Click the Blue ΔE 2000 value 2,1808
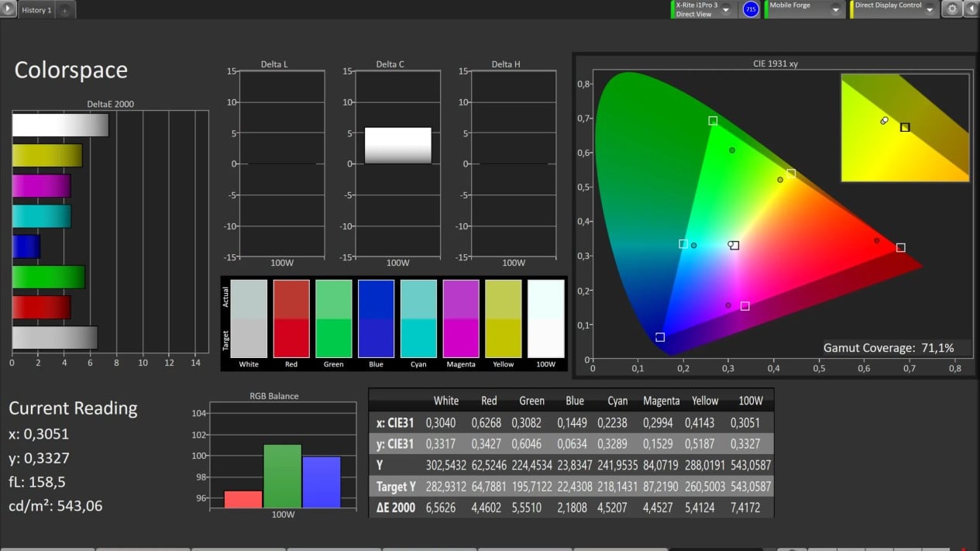The height and width of the screenshot is (551, 980). pos(575,508)
